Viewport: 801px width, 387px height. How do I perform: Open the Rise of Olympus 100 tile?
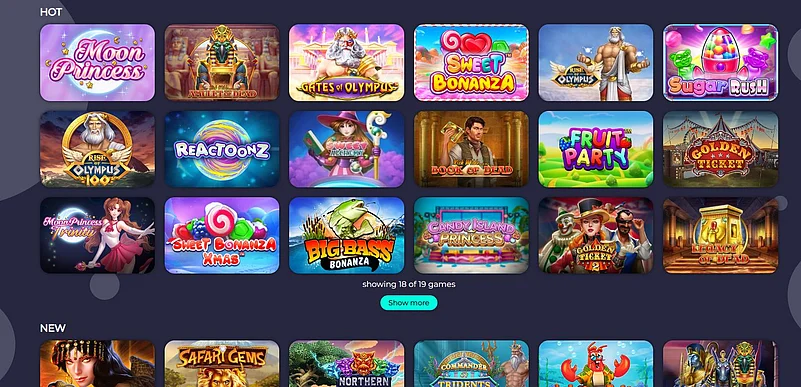pos(97,149)
